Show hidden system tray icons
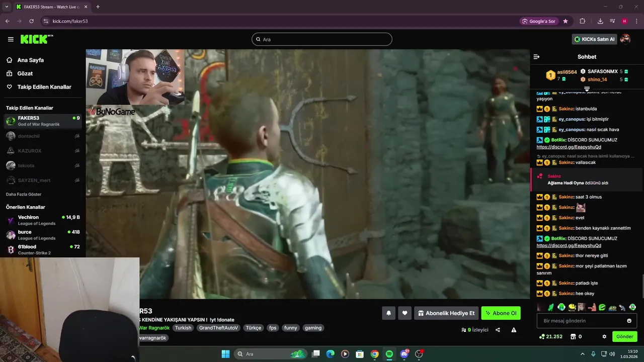The width and height of the screenshot is (644, 362). coord(583,354)
